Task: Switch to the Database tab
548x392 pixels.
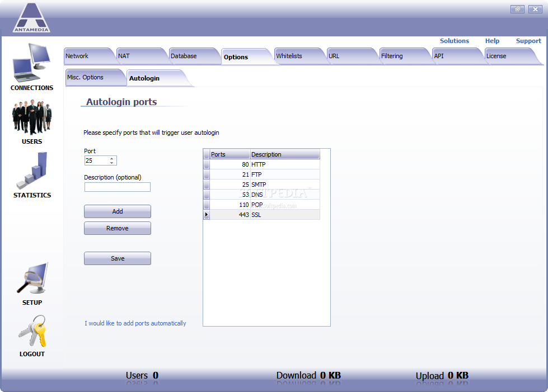Action: [194, 56]
